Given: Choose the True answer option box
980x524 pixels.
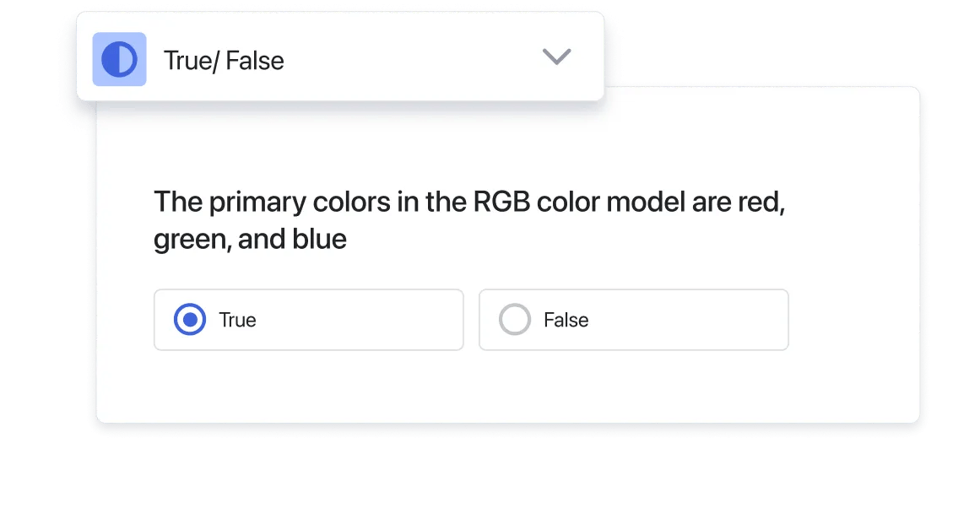Looking at the screenshot, I should [x=308, y=320].
